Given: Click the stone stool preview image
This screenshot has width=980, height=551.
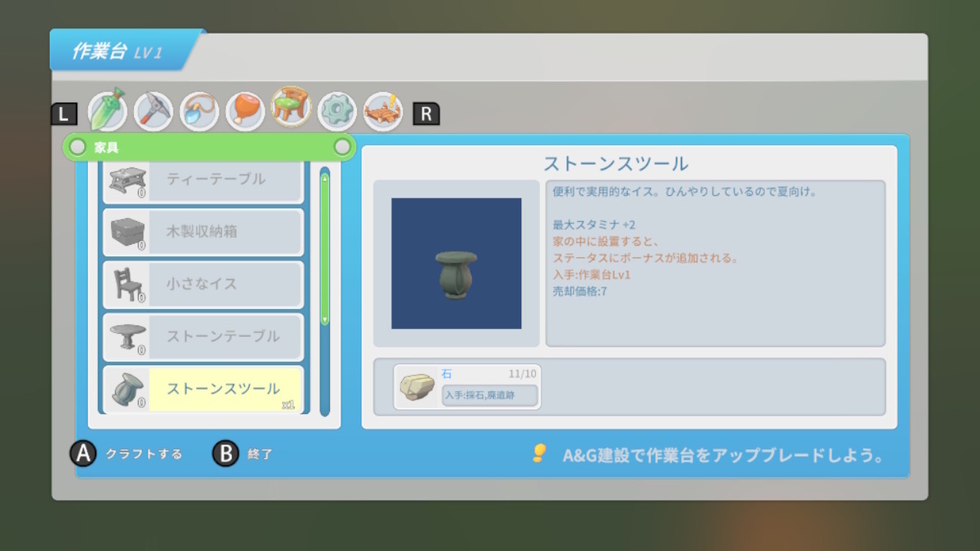Looking at the screenshot, I should click(x=457, y=264).
